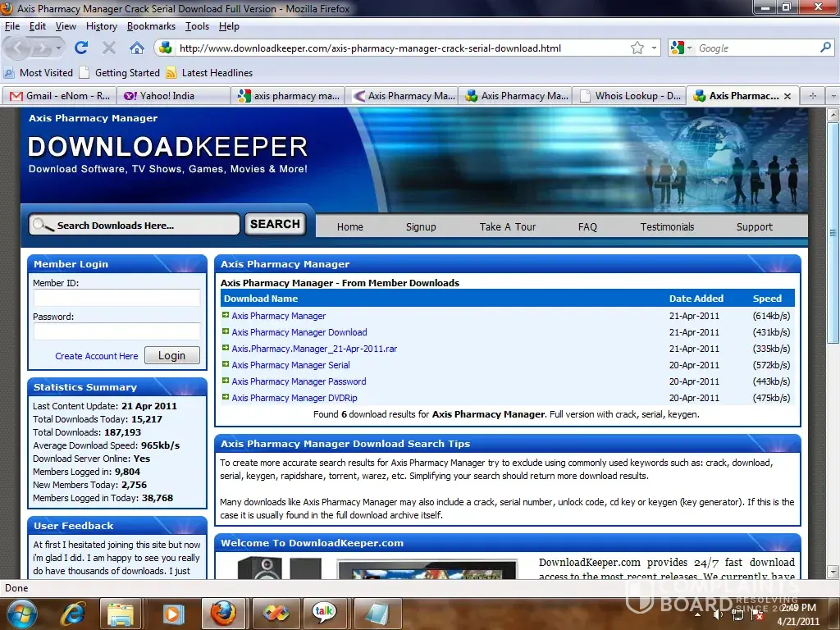This screenshot has height=630, width=840.
Task: Click the stop loading X icon
Action: point(108,48)
